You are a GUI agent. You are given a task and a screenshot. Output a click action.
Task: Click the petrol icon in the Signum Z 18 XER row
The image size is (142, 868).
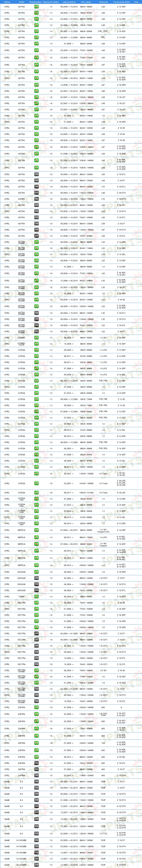36,572
